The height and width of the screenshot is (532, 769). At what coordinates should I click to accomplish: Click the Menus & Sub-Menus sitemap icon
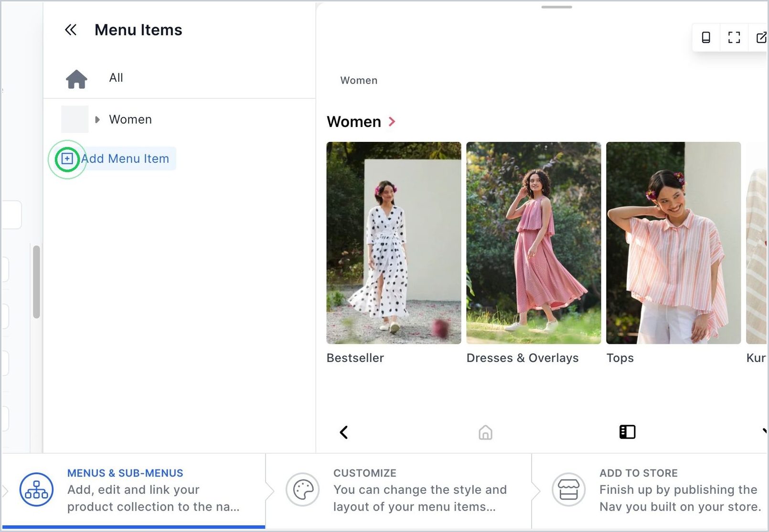36,489
